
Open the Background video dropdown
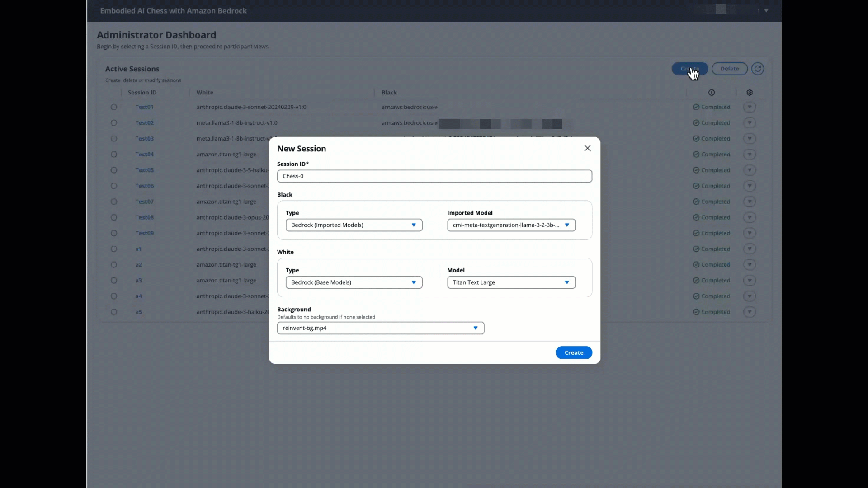380,328
